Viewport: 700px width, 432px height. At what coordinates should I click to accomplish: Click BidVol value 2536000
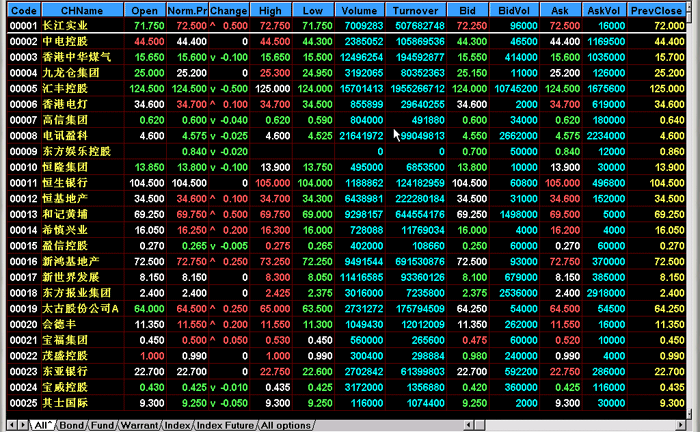(518, 293)
